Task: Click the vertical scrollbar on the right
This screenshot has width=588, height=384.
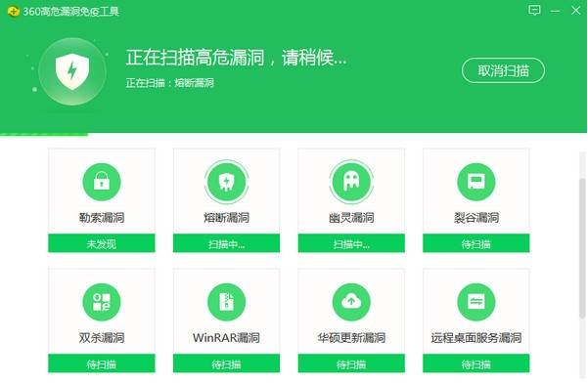Action: coord(582,248)
